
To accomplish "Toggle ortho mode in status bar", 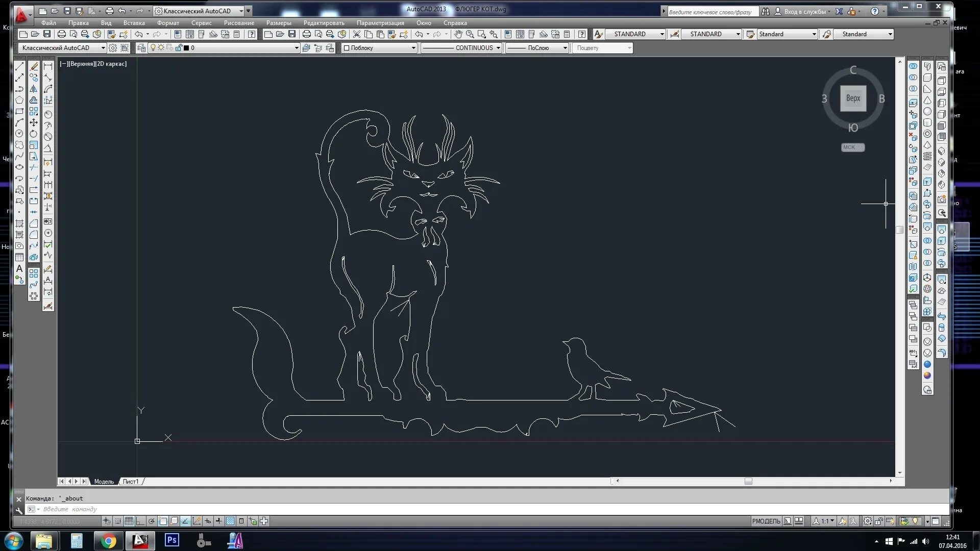I will [x=140, y=521].
